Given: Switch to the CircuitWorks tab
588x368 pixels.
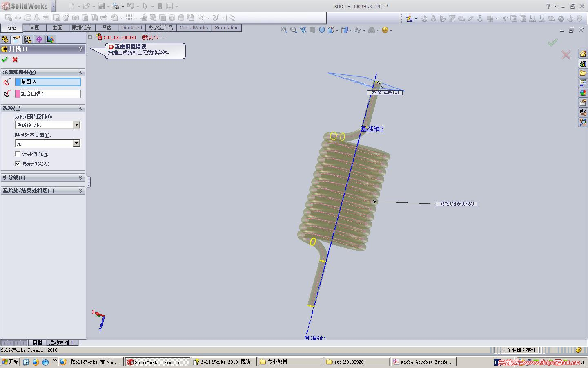Looking at the screenshot, I should click(194, 28).
